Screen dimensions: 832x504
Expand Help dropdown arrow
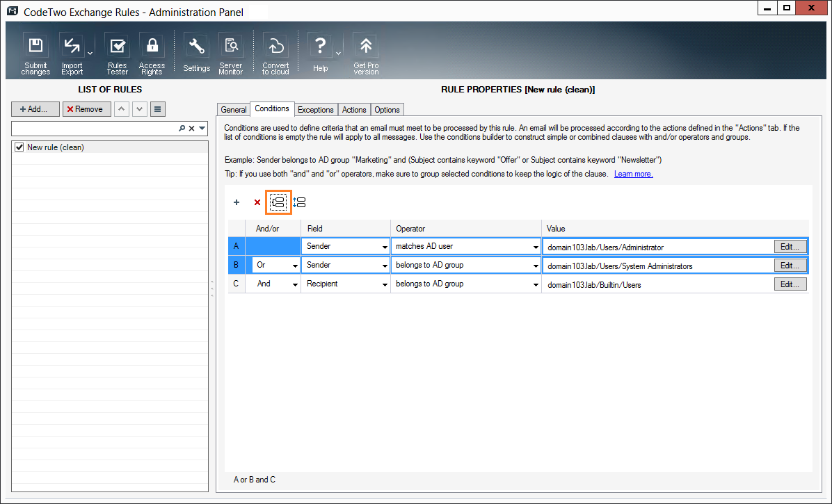coord(338,54)
